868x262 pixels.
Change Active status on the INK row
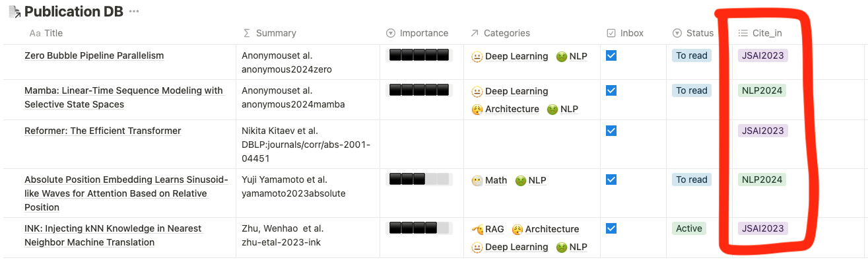pyautogui.click(x=689, y=228)
